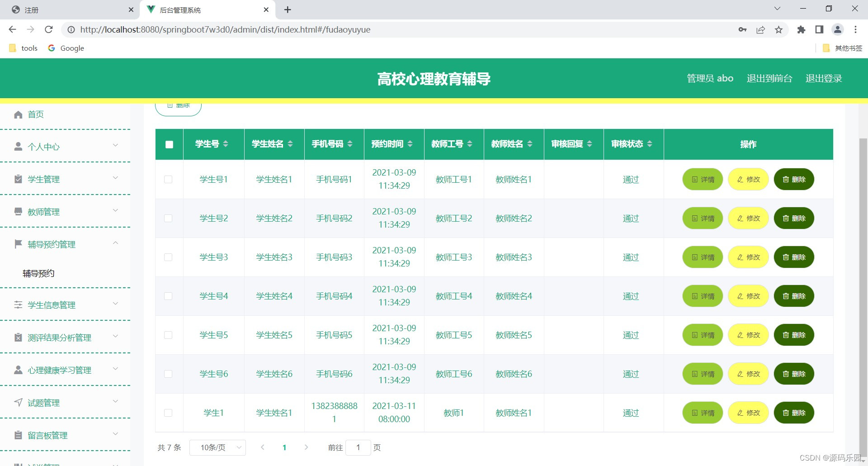Expand the 试题管理 menu chevron

[115, 401]
